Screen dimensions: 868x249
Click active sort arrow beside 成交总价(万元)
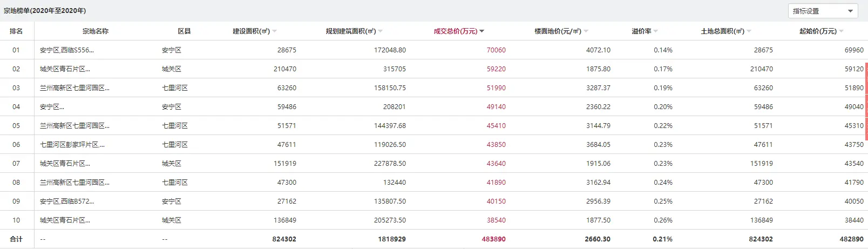click(482, 31)
